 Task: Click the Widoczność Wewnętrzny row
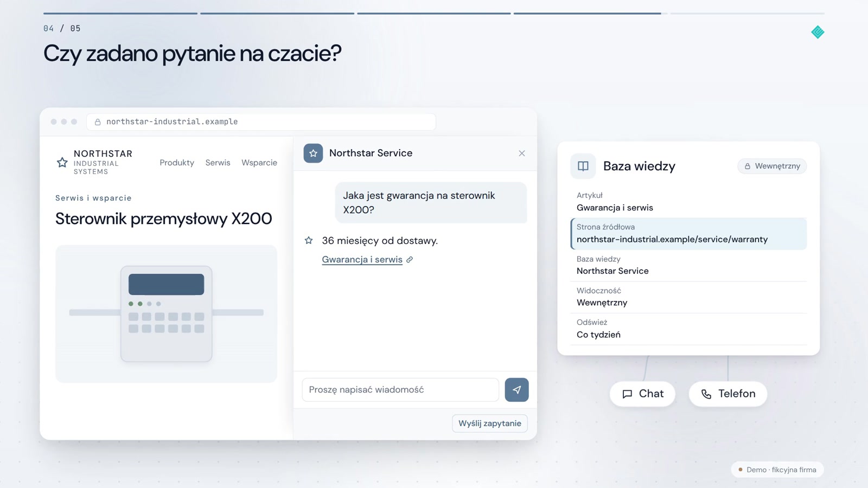[x=688, y=297]
